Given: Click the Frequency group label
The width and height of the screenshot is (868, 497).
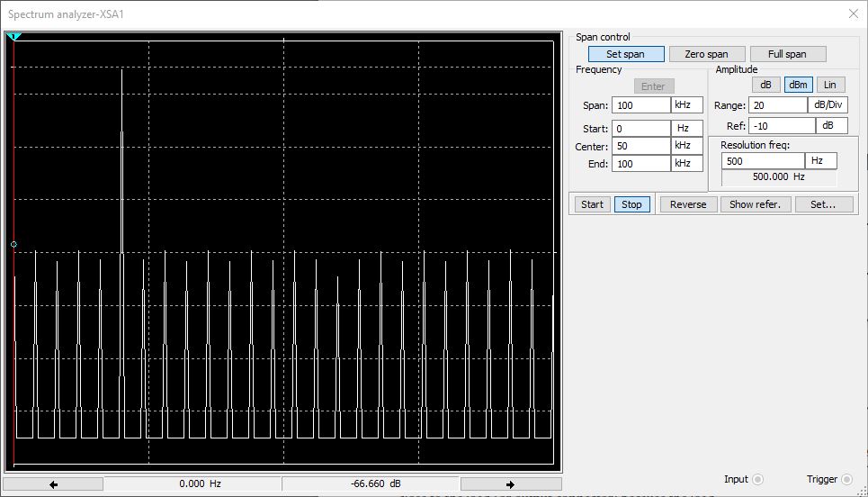Looking at the screenshot, I should tap(598, 69).
